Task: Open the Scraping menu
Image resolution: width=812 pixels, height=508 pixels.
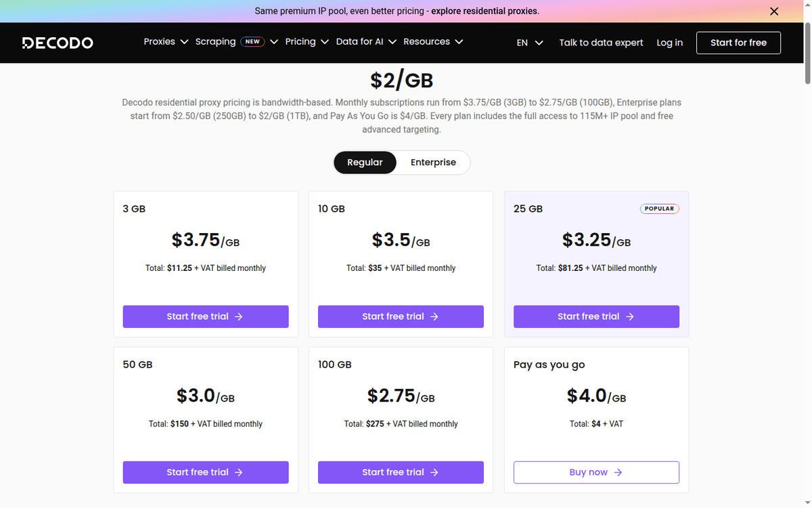Action: coord(215,41)
